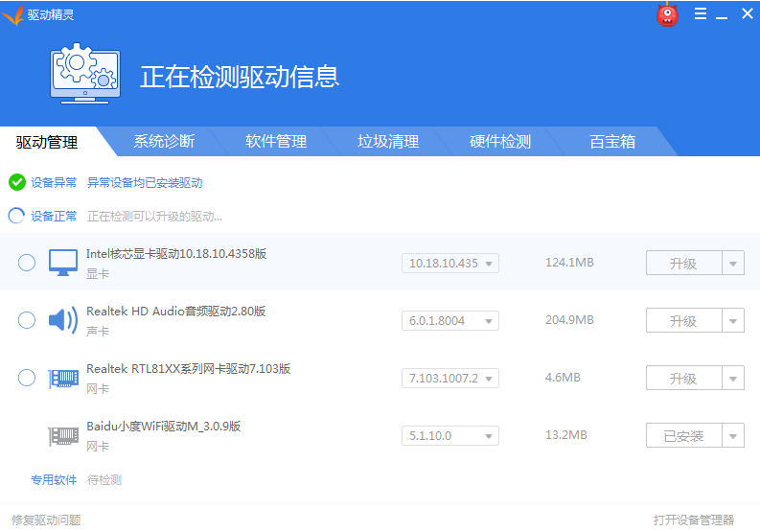The image size is (760, 532).
Task: Click the Baidu WiFi network card icon
Action: coord(63,435)
